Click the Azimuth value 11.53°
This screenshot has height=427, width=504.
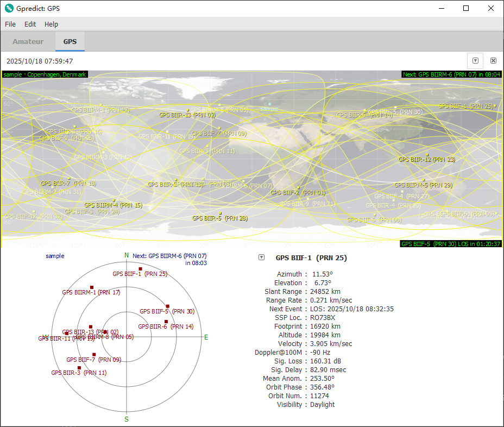click(x=323, y=274)
